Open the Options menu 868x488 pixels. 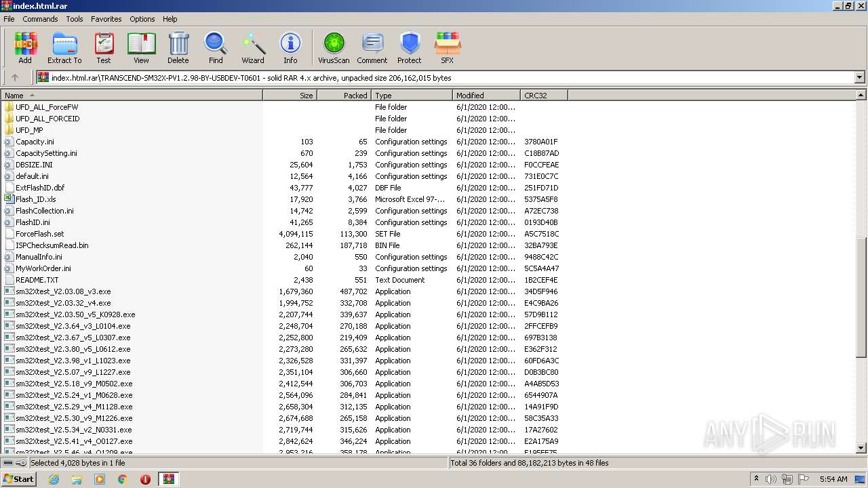(x=142, y=19)
